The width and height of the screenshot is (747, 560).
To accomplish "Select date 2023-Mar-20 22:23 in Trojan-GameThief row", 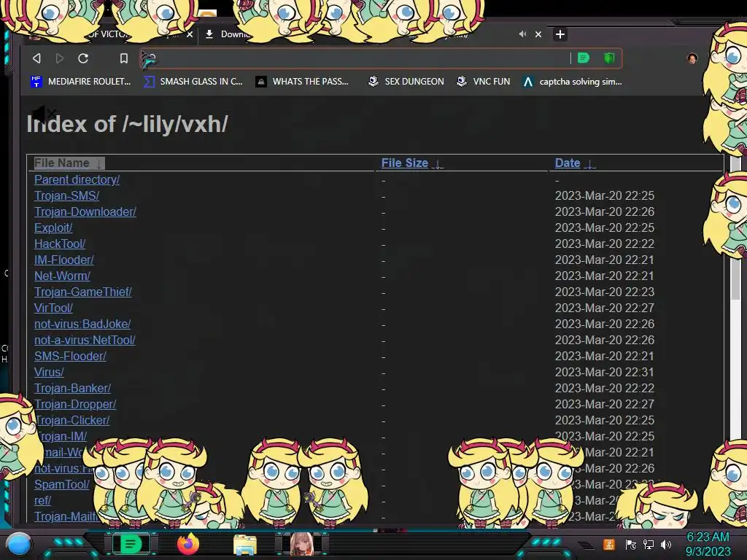I will (605, 292).
